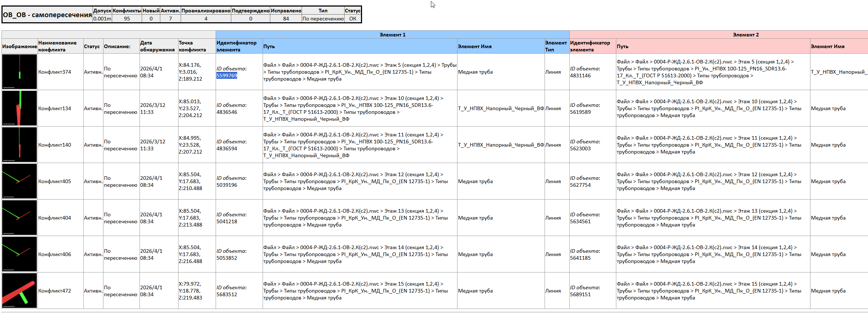
Task: Click object ID 5634561 in Element 2
Action: coord(580,221)
